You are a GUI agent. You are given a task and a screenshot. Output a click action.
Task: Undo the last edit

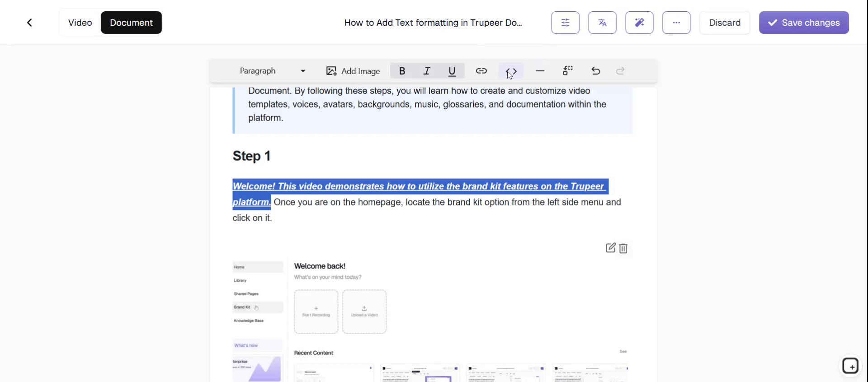pos(596,71)
